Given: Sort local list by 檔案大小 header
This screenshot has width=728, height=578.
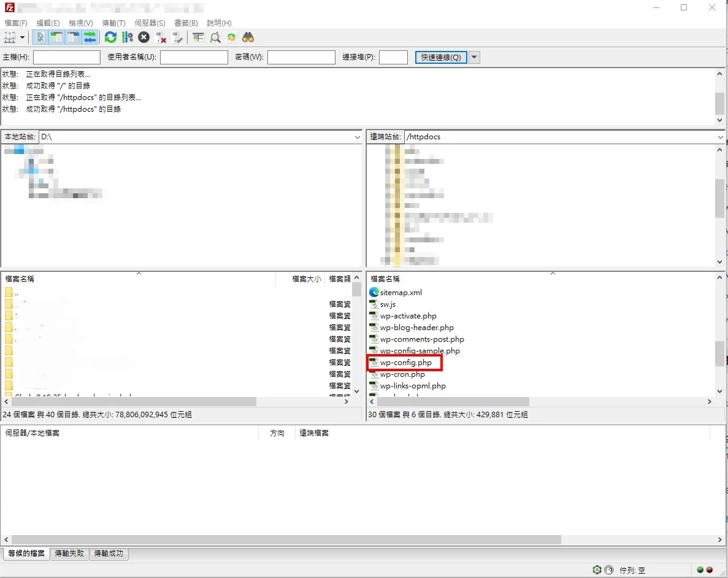Looking at the screenshot, I should click(307, 279).
